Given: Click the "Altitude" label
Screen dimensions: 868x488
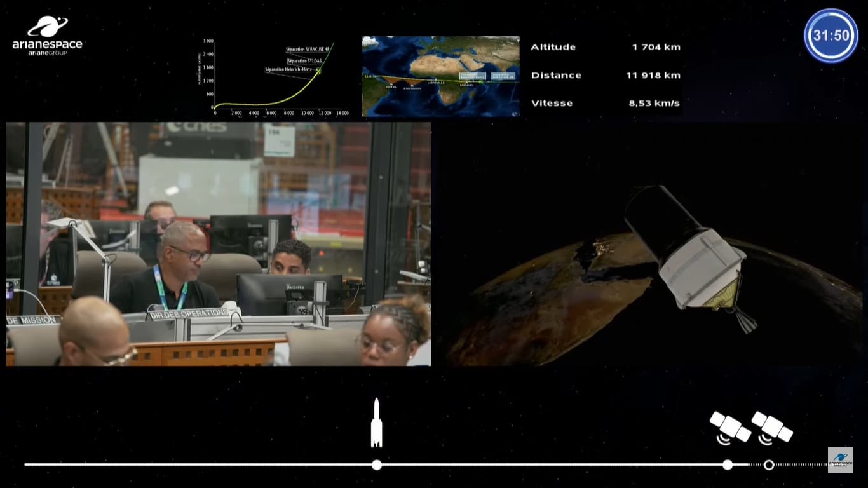Looking at the screenshot, I should pyautogui.click(x=553, y=47).
